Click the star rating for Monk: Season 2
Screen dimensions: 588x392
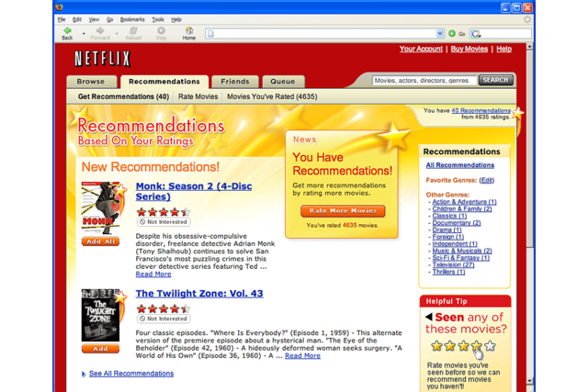pos(164,212)
